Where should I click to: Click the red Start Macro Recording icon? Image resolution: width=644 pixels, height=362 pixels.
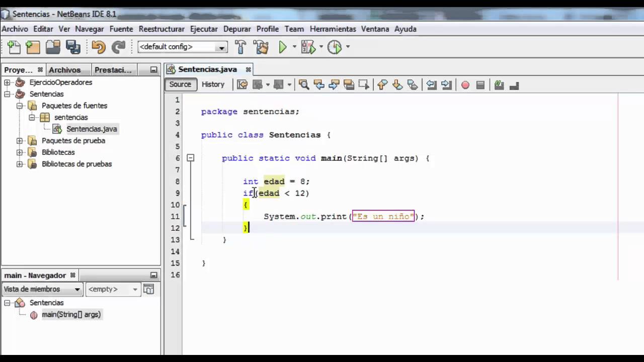point(465,85)
